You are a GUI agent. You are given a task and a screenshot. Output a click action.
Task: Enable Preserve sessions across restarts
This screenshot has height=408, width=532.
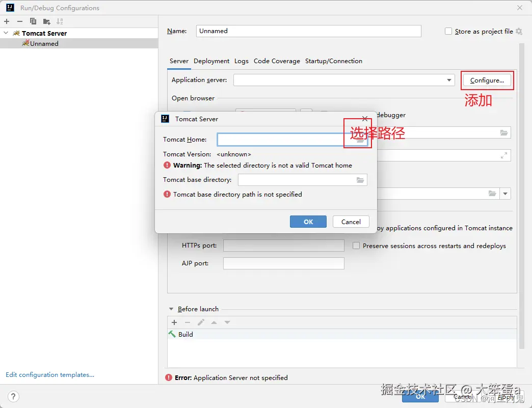coord(356,246)
